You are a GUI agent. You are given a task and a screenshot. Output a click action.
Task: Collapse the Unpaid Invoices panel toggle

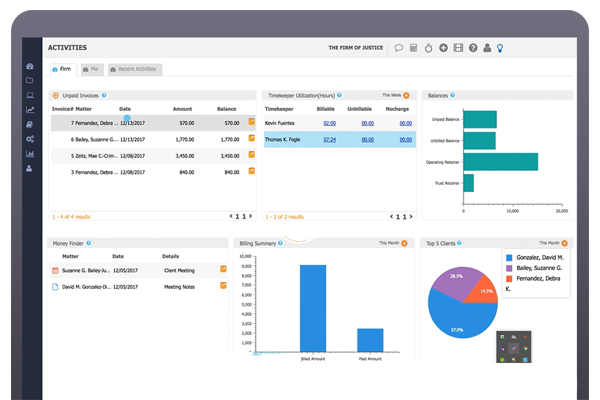55,95
